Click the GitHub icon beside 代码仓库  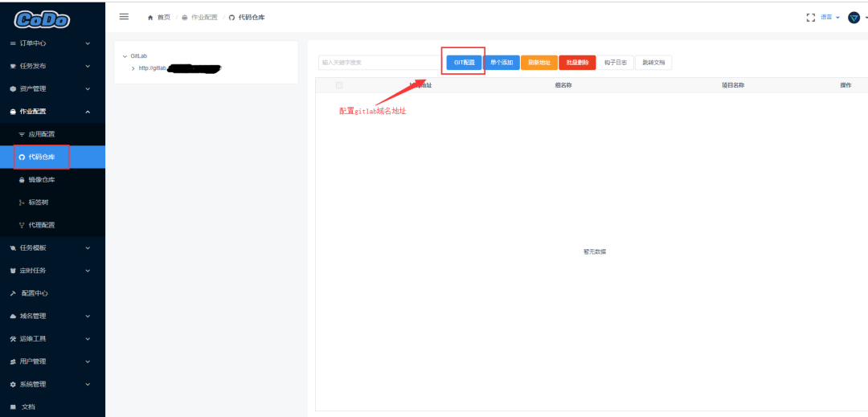[22, 157]
